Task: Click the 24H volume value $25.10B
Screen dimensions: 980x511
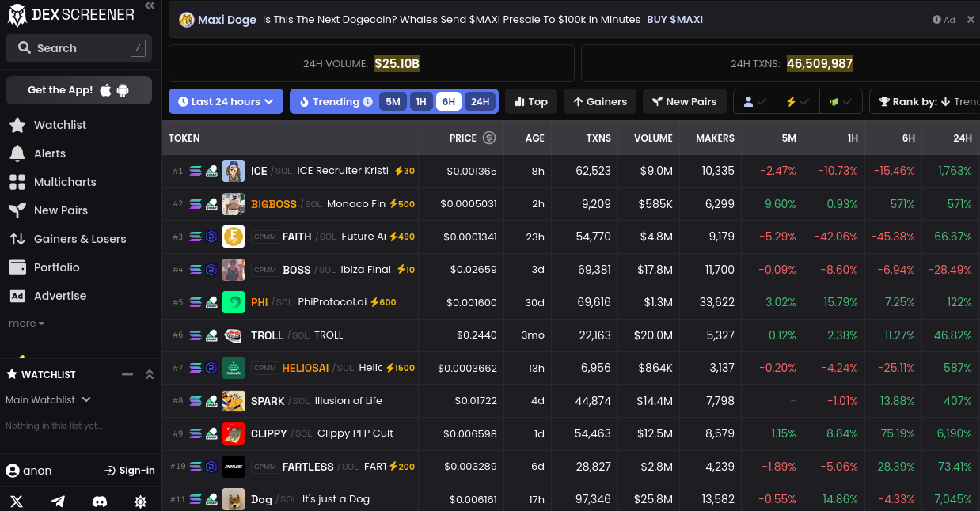Action: point(397,63)
